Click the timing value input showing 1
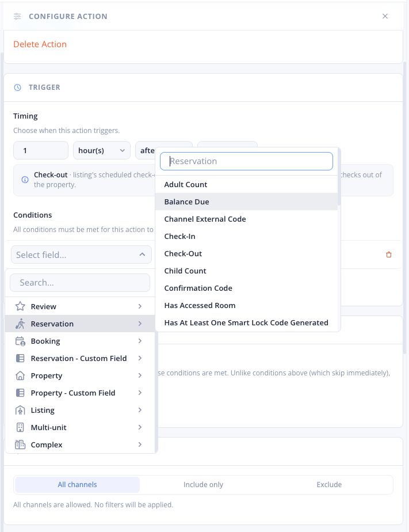The width and height of the screenshot is (409, 532). point(41,150)
